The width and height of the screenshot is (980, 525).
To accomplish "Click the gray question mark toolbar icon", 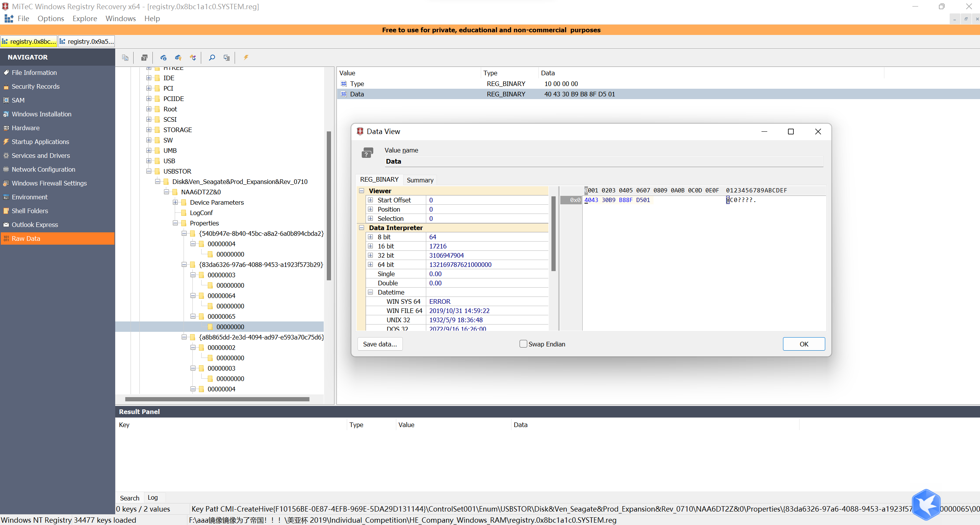I will coord(144,58).
